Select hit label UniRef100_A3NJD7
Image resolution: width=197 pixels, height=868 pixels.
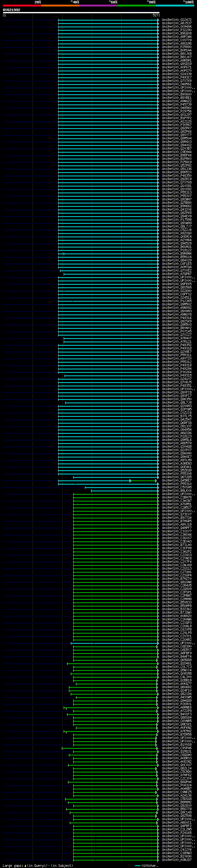(176, 860)
